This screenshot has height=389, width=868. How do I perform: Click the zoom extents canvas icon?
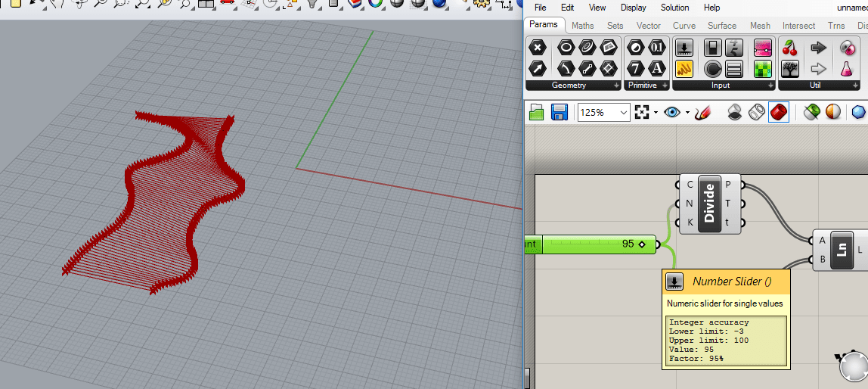[x=641, y=112]
